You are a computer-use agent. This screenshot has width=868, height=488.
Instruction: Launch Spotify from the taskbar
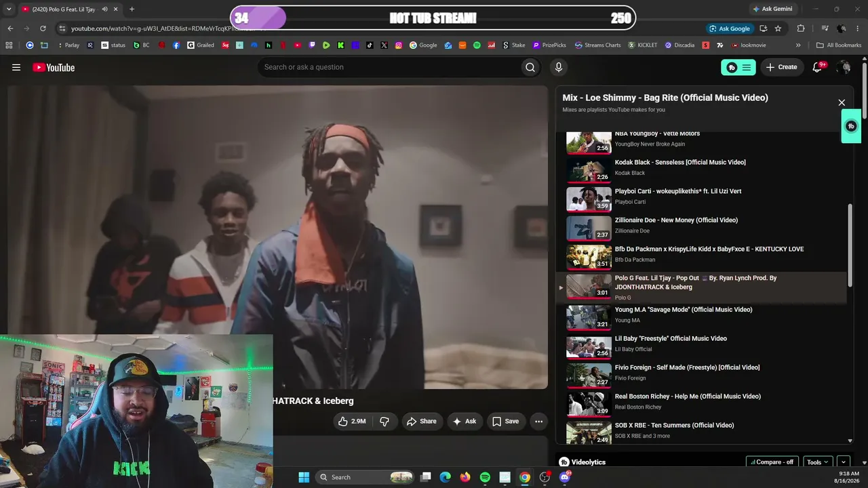click(485, 477)
